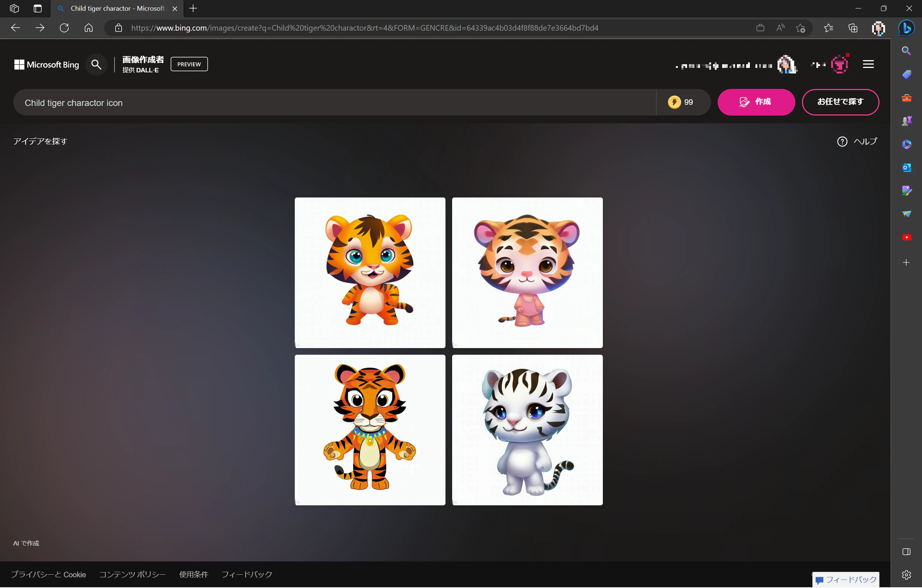Open a new browser tab
Viewport: 922px width, 588px height.
193,8
